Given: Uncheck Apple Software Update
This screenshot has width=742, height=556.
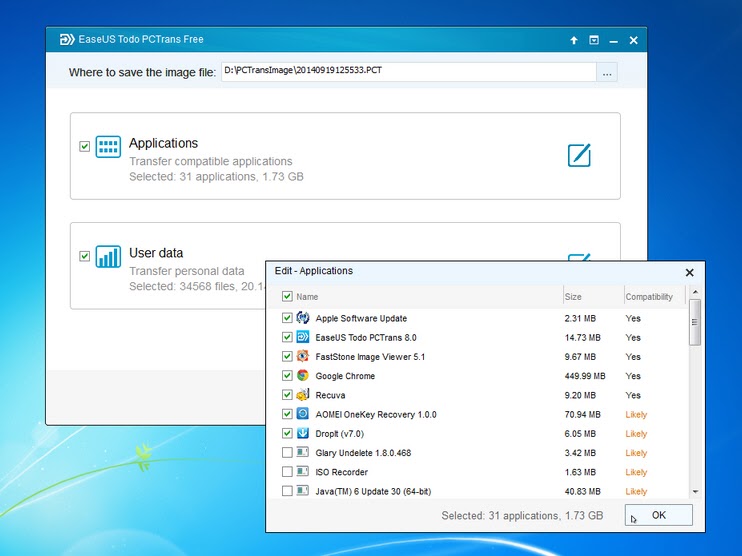Looking at the screenshot, I should click(287, 318).
